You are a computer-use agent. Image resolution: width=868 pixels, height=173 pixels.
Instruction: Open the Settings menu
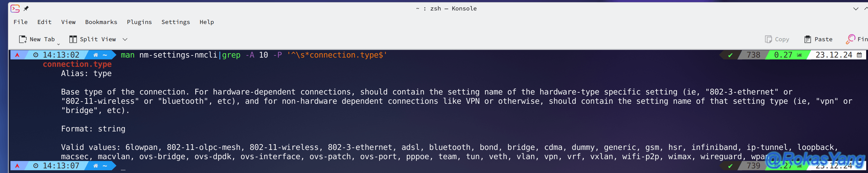click(175, 22)
